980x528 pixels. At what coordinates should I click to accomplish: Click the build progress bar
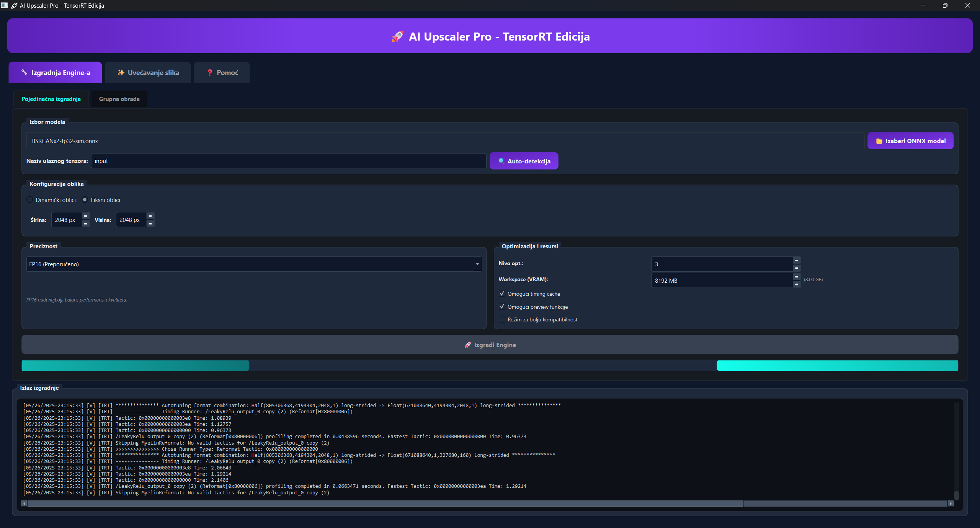click(490, 365)
